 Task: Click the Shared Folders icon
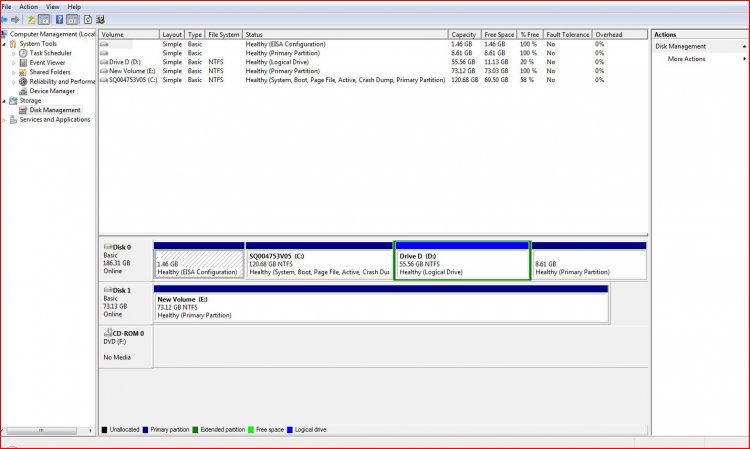(x=23, y=72)
